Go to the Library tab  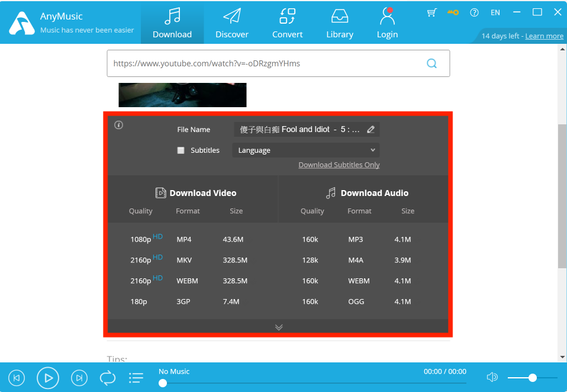click(340, 23)
